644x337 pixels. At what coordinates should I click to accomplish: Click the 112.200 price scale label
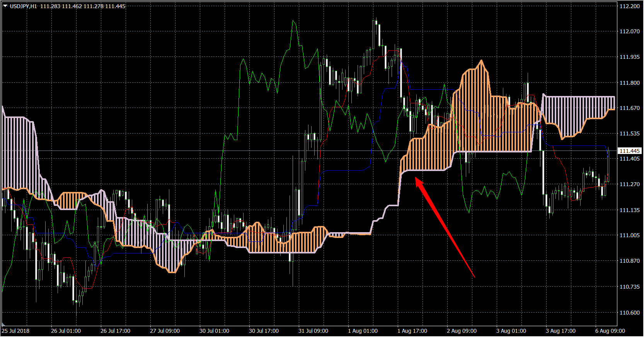(x=629, y=6)
